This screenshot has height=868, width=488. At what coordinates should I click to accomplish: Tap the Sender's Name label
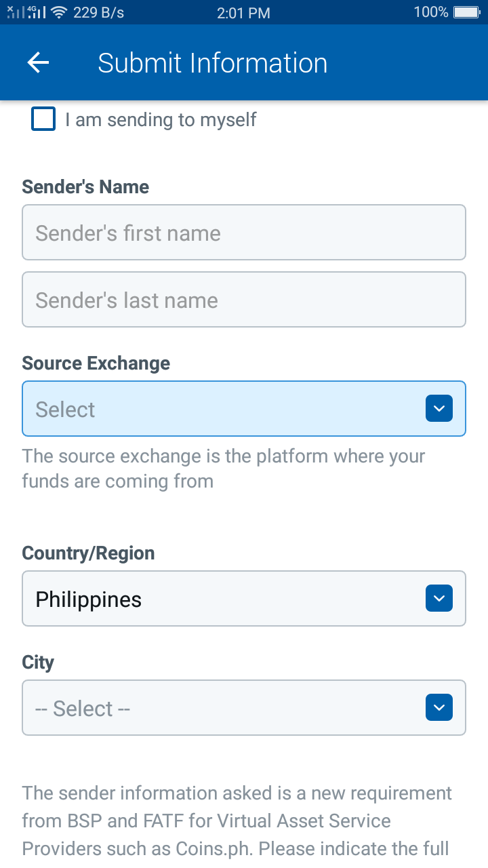[x=85, y=186]
